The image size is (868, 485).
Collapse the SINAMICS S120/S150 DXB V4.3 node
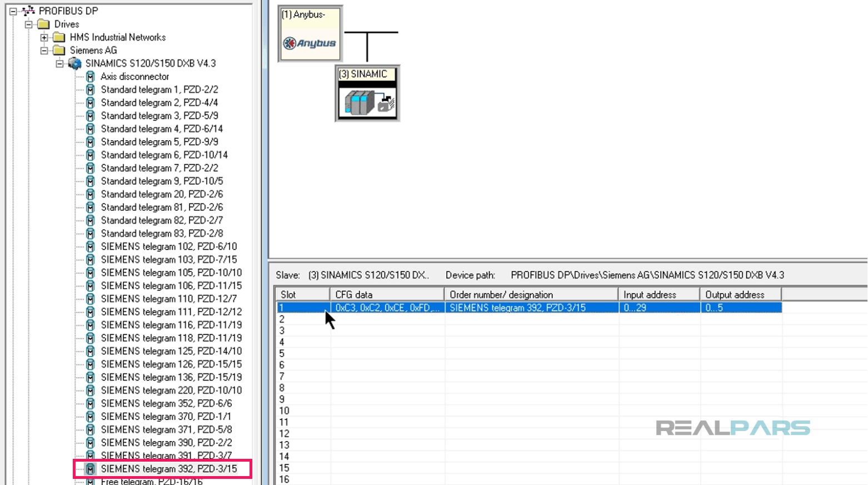click(x=60, y=64)
